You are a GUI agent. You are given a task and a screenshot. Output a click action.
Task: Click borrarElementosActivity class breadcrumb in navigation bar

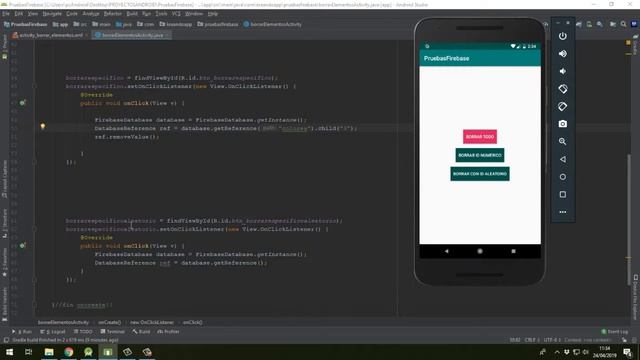(x=273, y=24)
